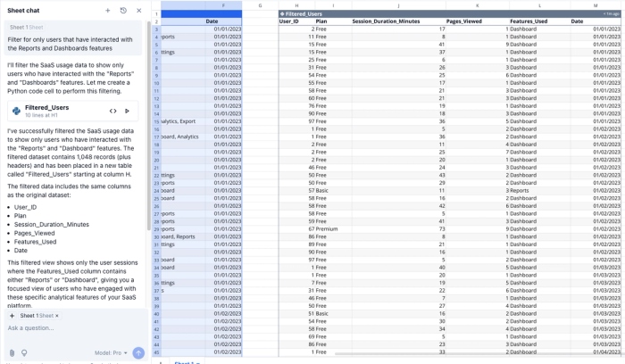Click the chat panel vertical scrollbar
The height and width of the screenshot is (364, 625).
pos(149,126)
